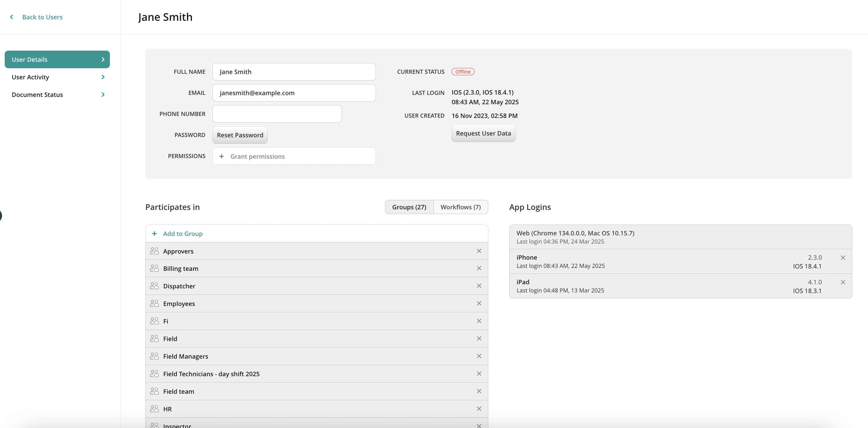Remove iPad app login session
Screen dimensions: 868x428
coord(843,282)
